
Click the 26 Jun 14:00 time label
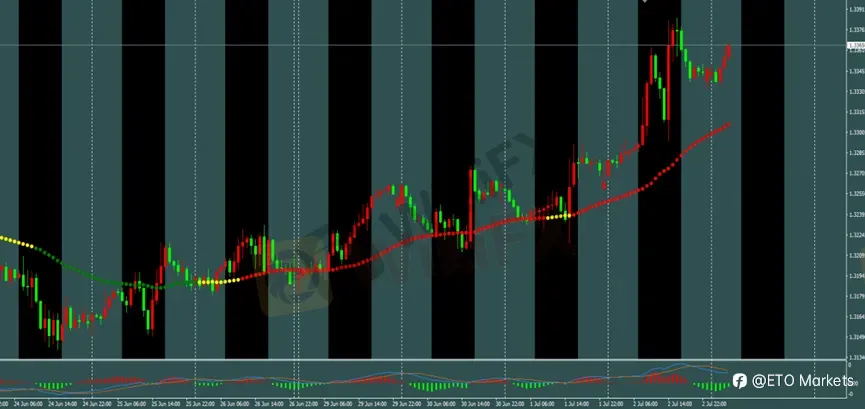coord(269,404)
